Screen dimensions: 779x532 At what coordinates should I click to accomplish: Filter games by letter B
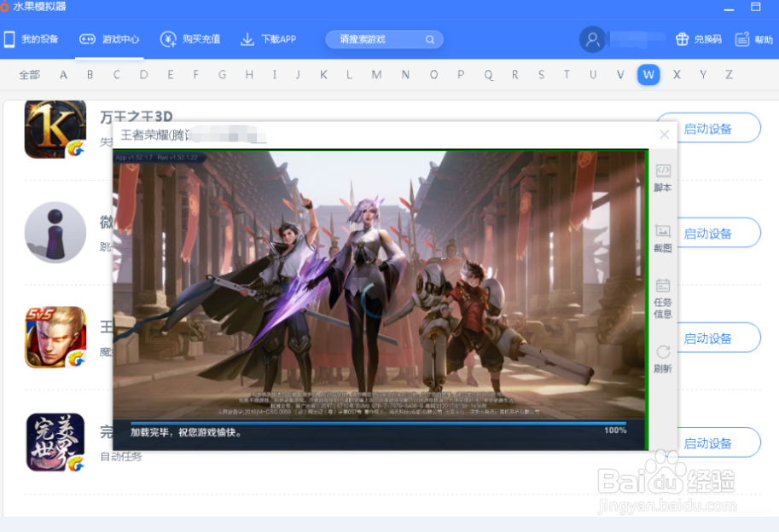[x=90, y=75]
